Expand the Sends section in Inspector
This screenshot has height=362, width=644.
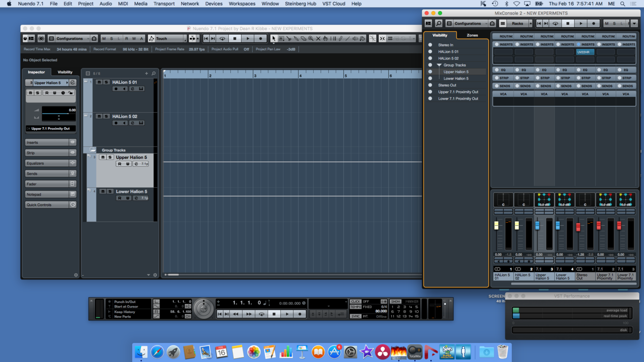click(x=50, y=173)
